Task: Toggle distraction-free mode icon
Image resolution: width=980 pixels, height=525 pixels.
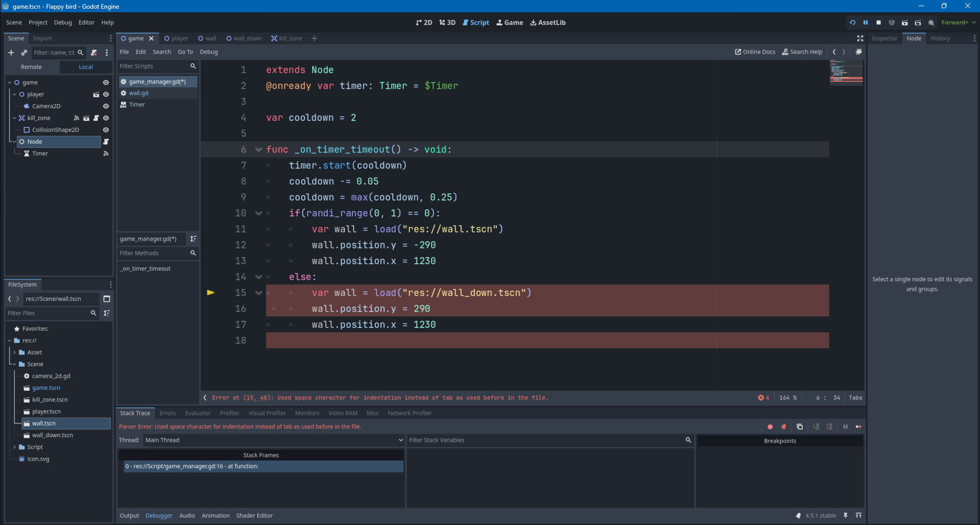Action: (x=860, y=38)
